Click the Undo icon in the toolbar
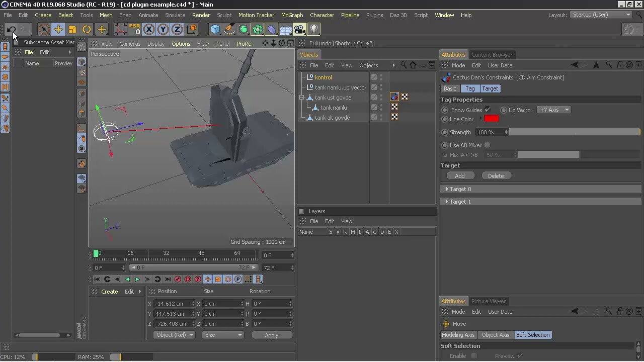This screenshot has width=644, height=362. (x=12, y=30)
